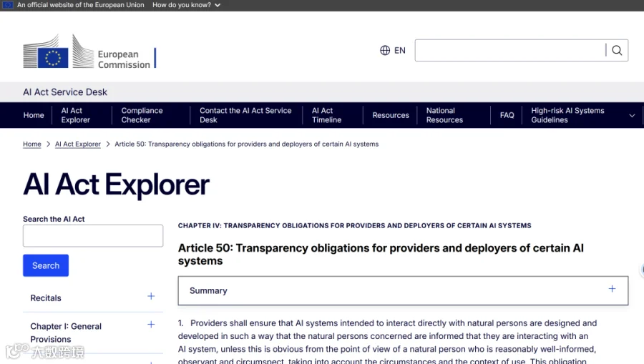Viewport: 644px width, 364px height.
Task: Expand the navigation overflow chevron
Action: tap(632, 115)
